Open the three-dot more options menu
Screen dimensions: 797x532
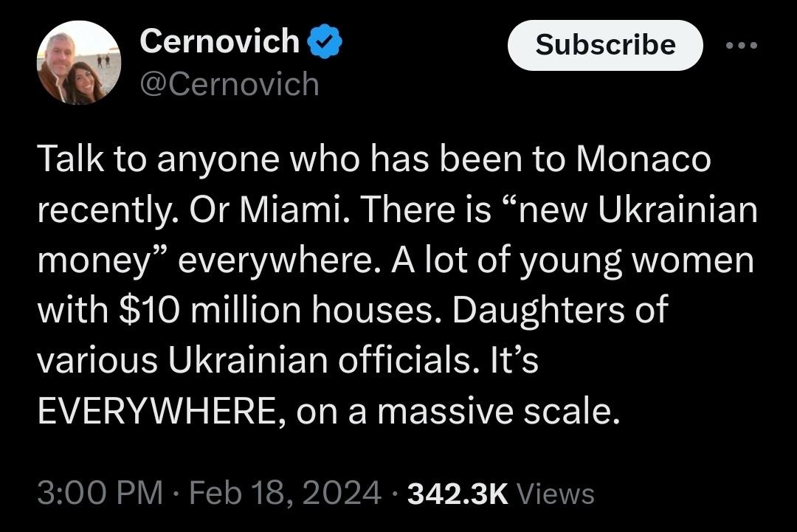[x=741, y=46]
